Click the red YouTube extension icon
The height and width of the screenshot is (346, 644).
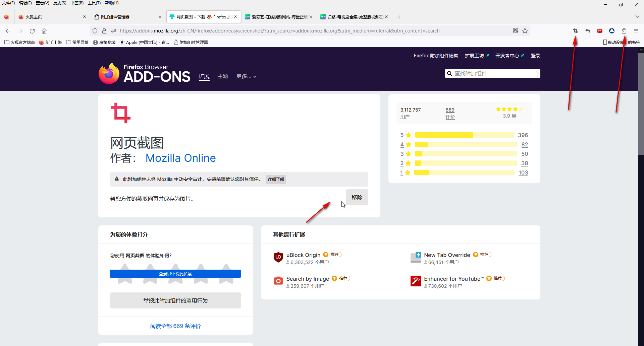(600, 31)
